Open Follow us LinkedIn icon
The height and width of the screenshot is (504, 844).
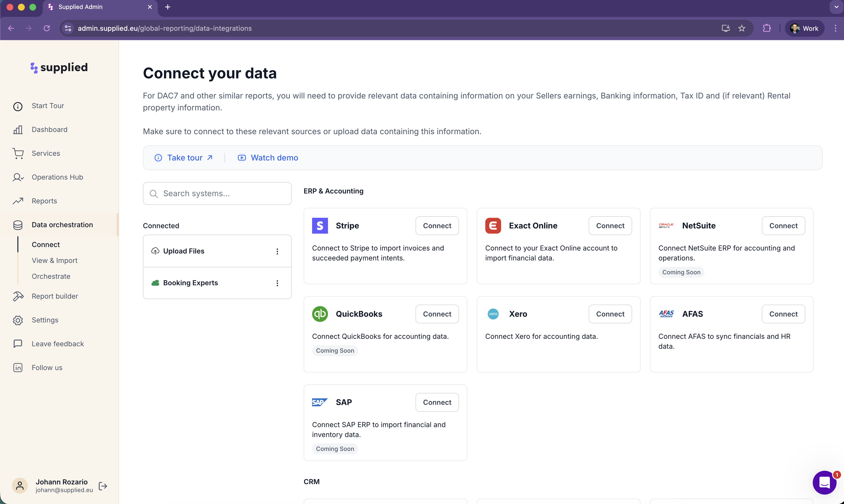18,368
